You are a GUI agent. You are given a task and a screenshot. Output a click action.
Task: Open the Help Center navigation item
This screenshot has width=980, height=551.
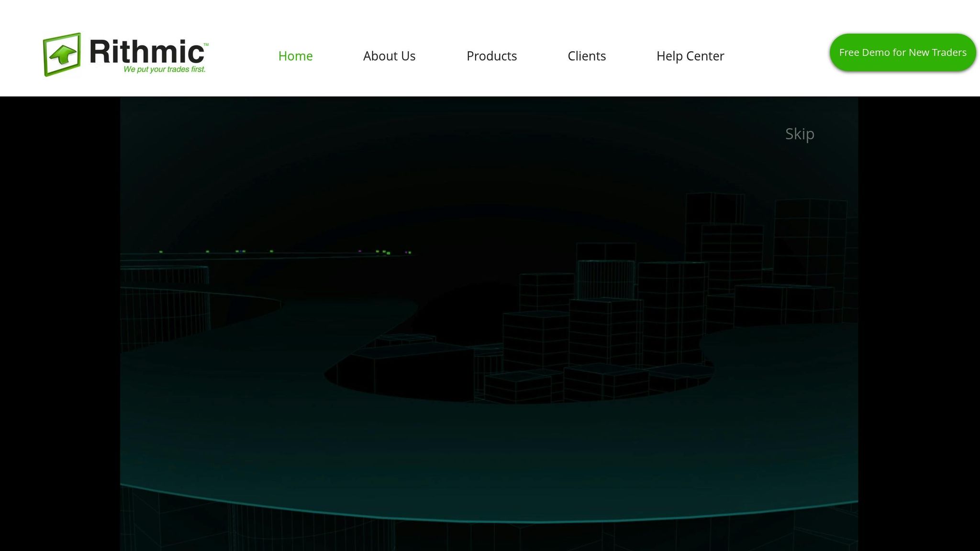[x=690, y=56]
